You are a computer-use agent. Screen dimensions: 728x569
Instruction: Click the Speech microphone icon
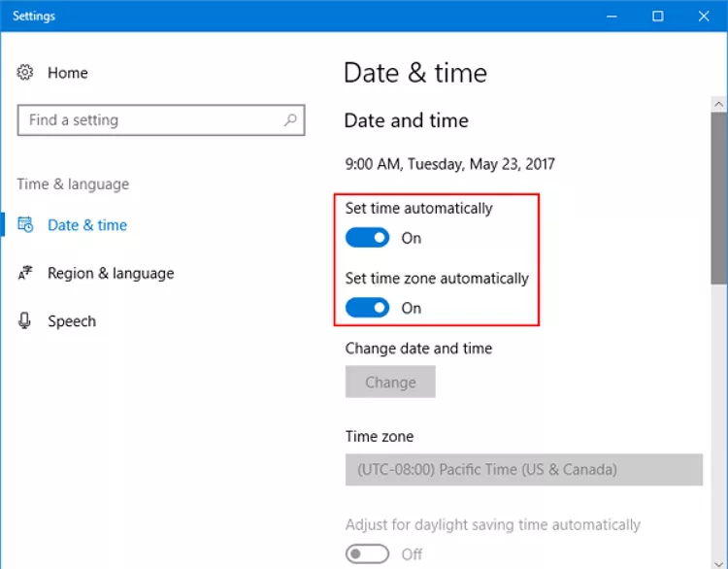25,321
